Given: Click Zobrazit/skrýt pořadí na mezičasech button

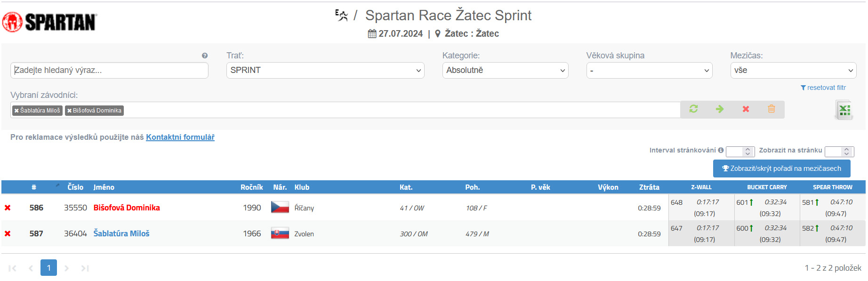Looking at the screenshot, I should pyautogui.click(x=781, y=169).
